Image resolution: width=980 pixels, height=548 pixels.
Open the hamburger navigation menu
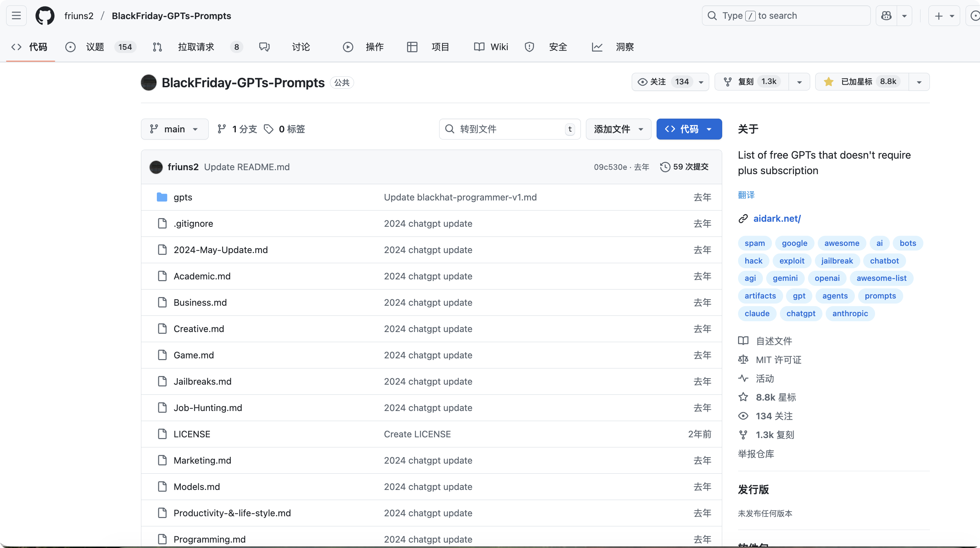16,16
